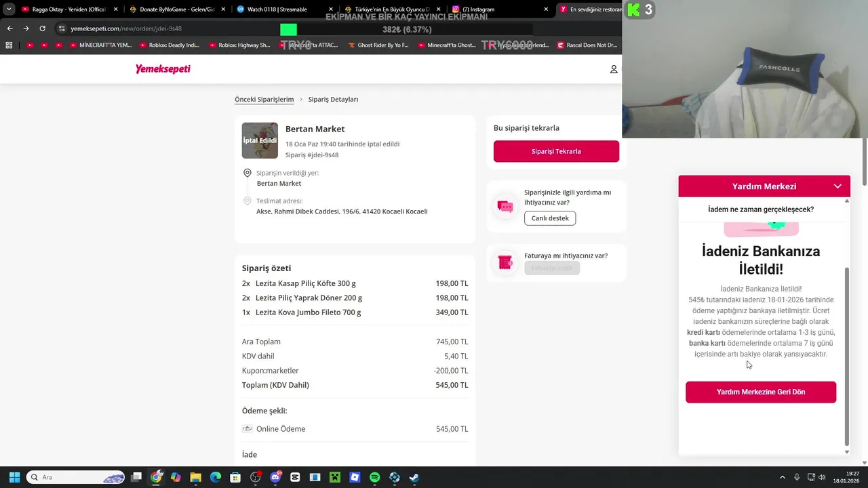Screen dimensions: 868x488
Task: Click the location pin icon
Action: tap(247, 174)
